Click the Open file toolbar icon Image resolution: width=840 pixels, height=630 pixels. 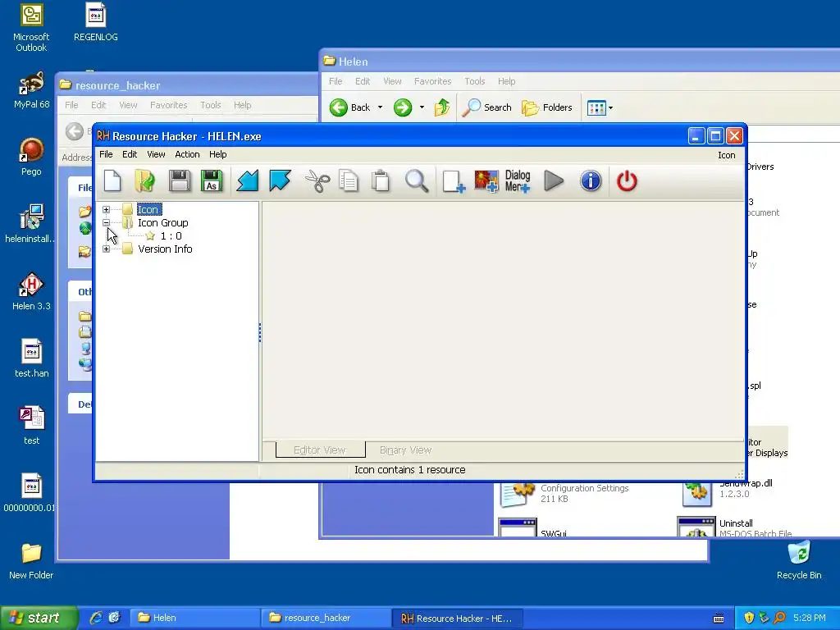tap(144, 180)
